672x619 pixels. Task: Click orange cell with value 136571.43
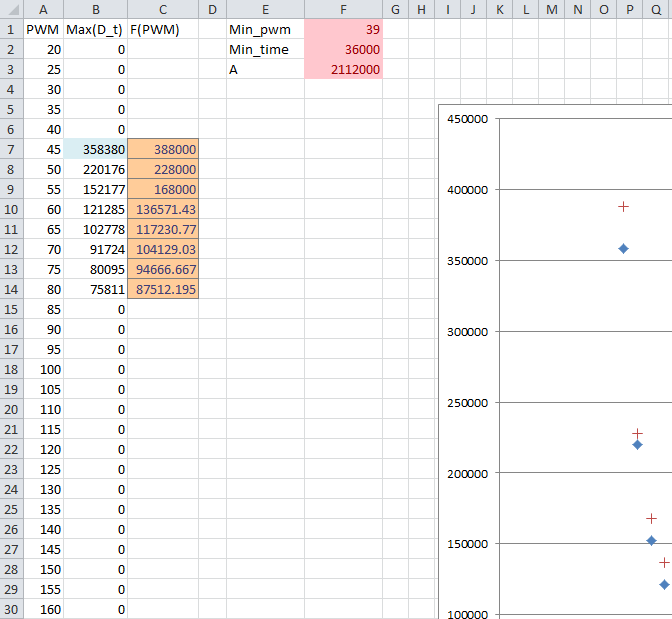pos(163,209)
